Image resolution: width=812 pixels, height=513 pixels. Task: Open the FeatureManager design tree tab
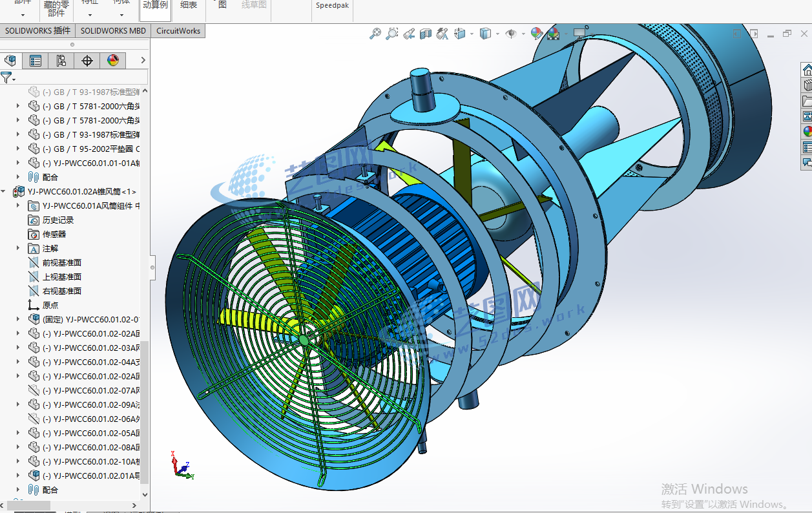10,61
